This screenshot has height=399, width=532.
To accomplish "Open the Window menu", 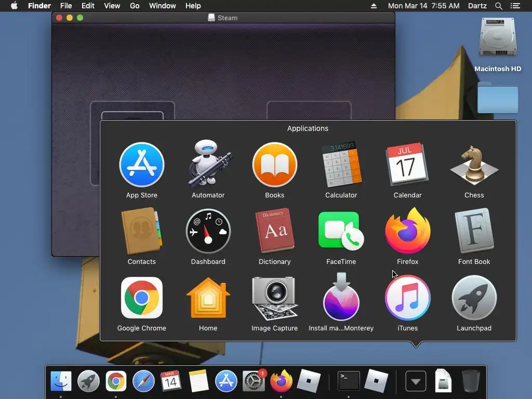I will tap(163, 6).
